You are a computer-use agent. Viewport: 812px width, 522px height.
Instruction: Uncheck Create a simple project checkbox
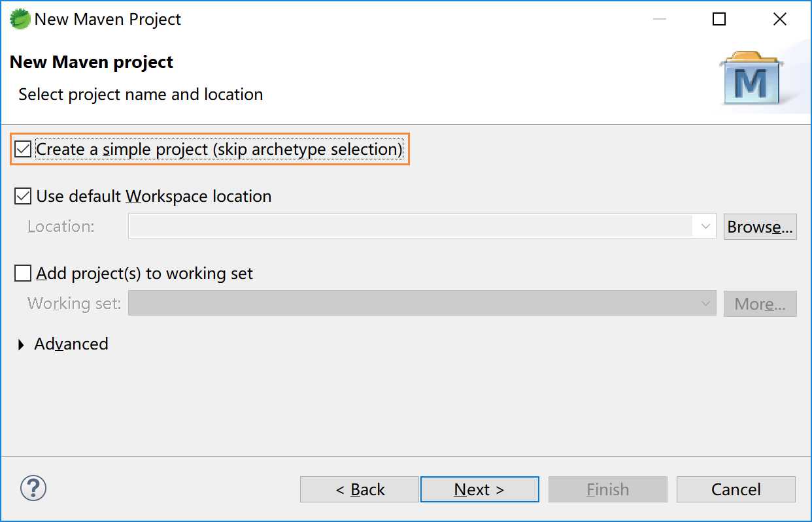pyautogui.click(x=23, y=150)
